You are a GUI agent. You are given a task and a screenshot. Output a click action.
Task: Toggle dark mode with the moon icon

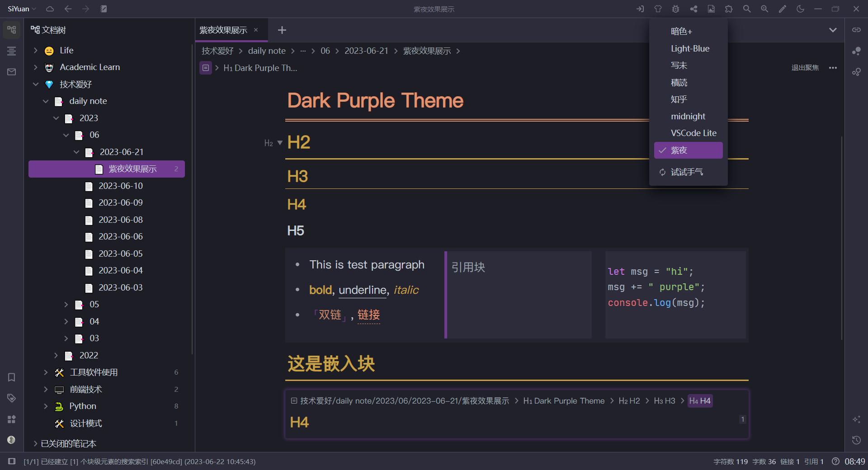800,9
